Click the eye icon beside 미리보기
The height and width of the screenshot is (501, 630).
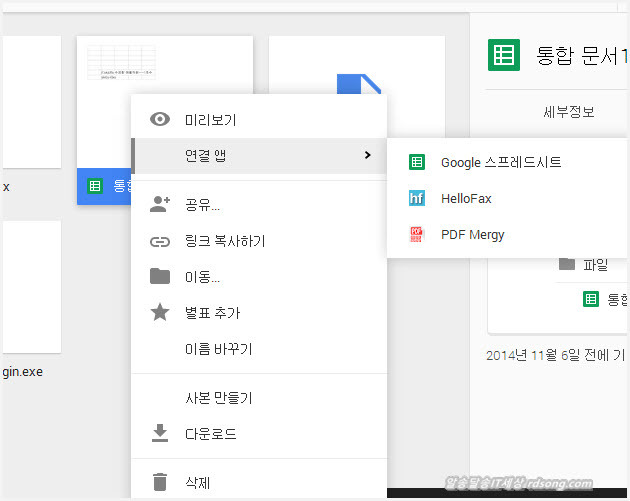coord(160,119)
